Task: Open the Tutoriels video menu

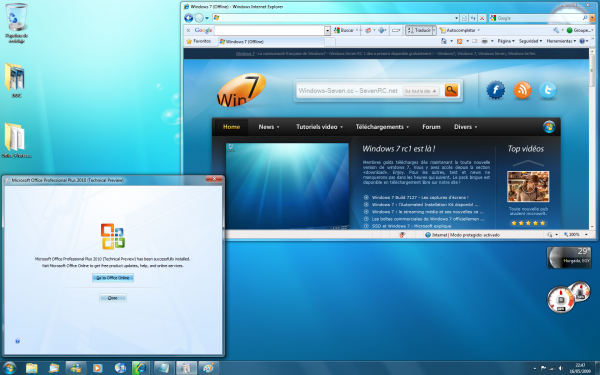Action: coord(319,127)
